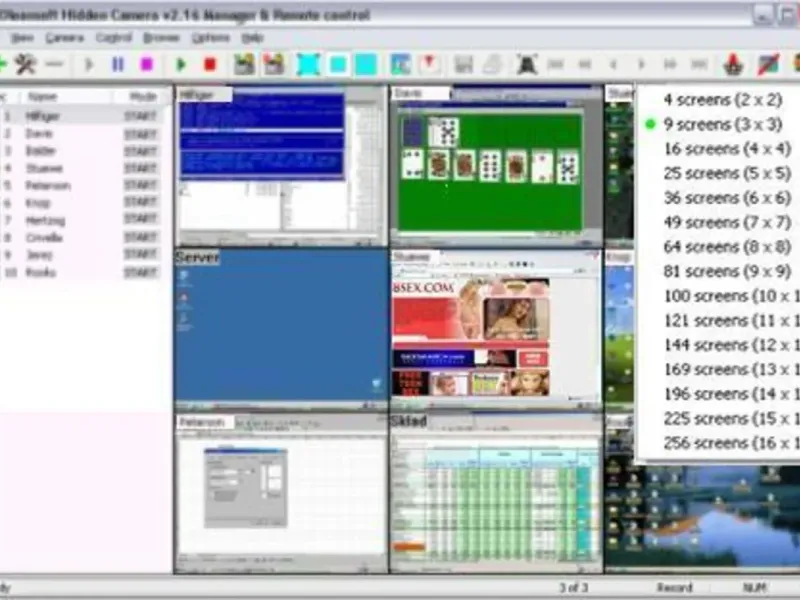
Task: Click the crossed-out screen icon
Action: click(767, 64)
